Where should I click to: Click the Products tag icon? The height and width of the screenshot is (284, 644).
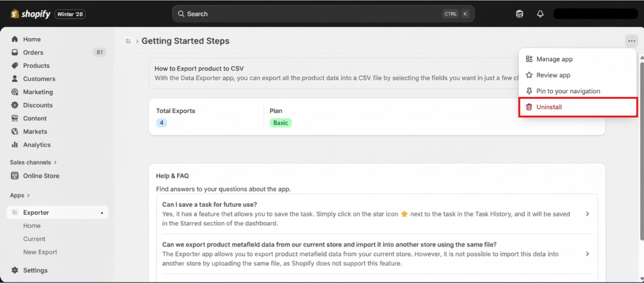(x=15, y=65)
